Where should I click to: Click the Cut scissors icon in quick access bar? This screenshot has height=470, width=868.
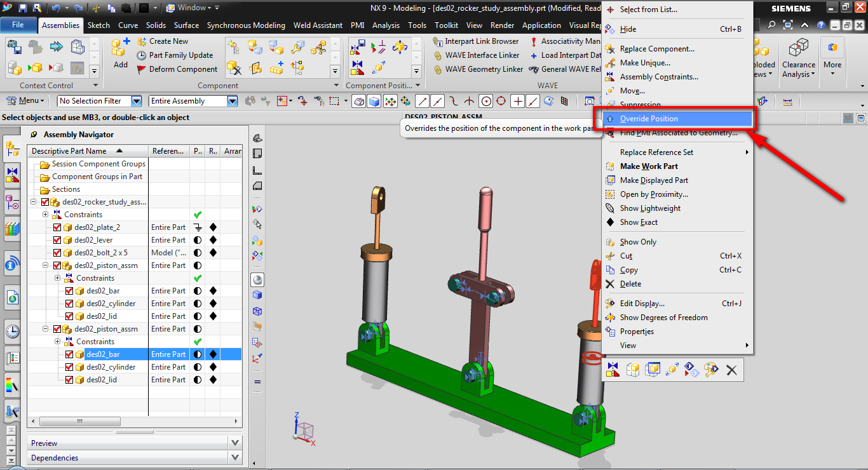pos(95,8)
